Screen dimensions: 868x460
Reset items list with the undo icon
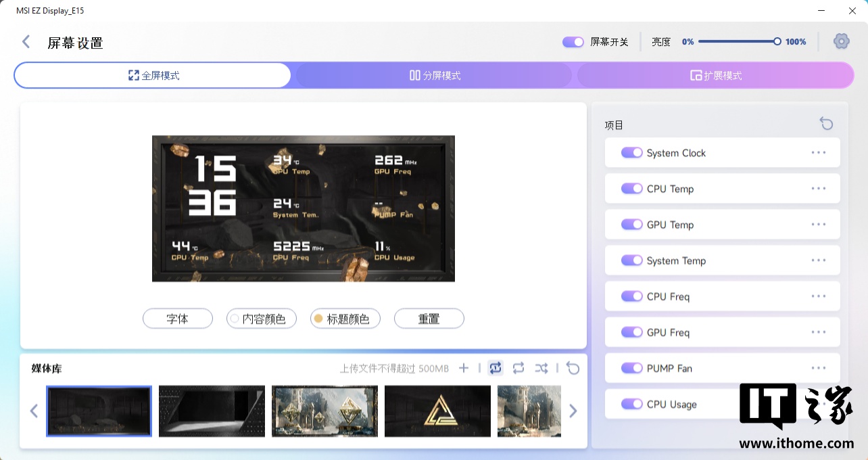click(826, 123)
